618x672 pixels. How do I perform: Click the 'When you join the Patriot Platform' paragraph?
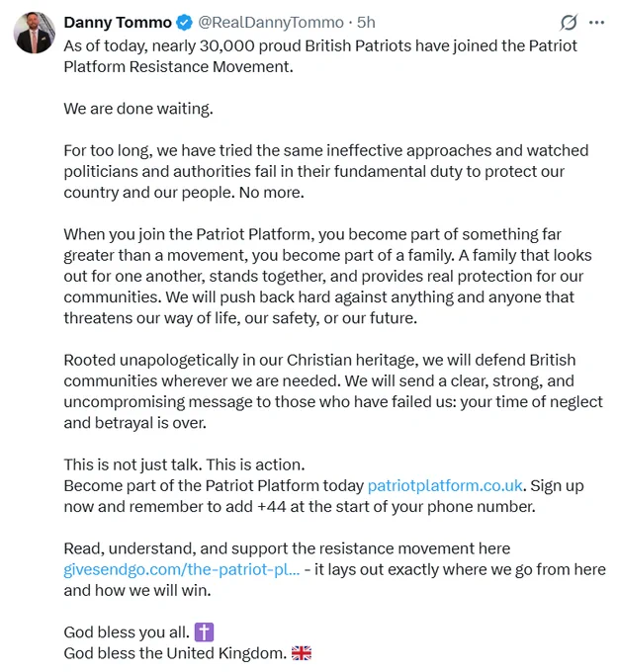tap(327, 276)
